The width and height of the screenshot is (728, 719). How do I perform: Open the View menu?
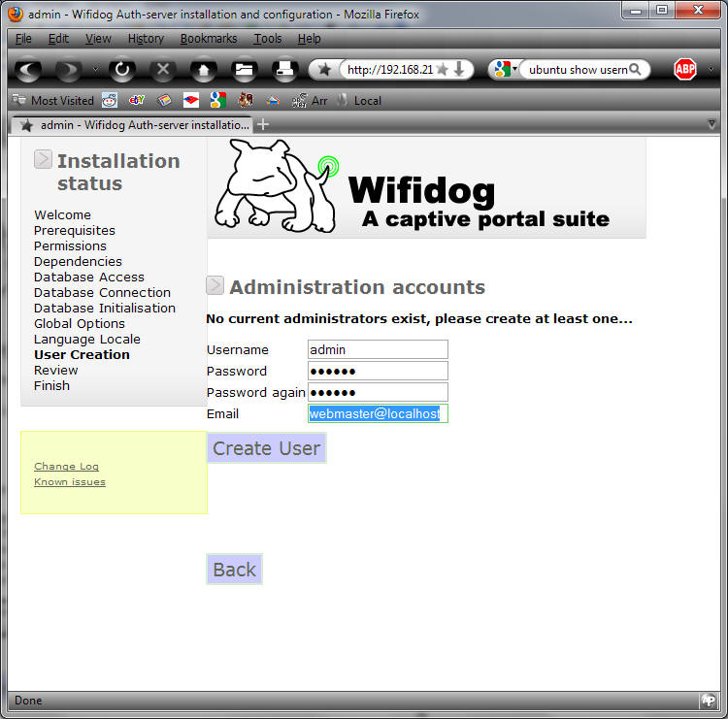pyautogui.click(x=98, y=39)
